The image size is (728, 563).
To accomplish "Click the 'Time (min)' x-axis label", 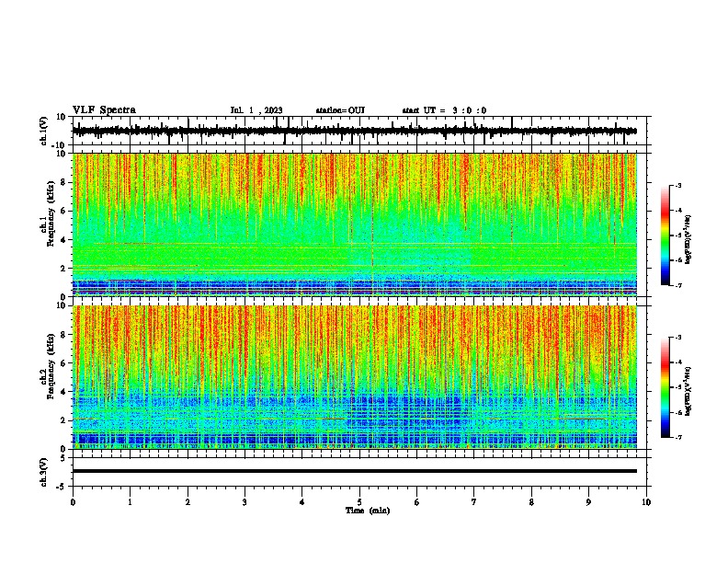I will tap(368, 511).
